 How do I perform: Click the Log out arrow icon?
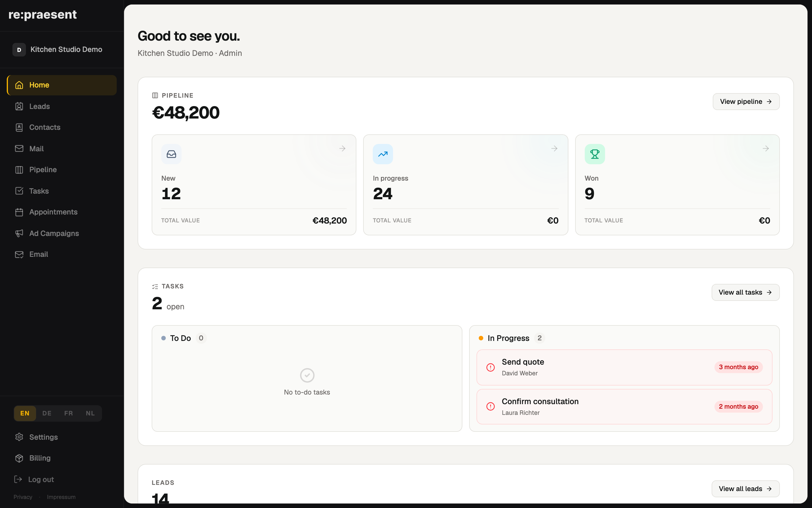coord(18,479)
